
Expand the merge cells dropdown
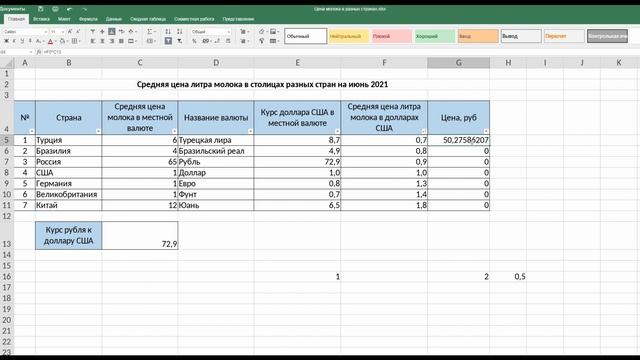[x=136, y=41]
